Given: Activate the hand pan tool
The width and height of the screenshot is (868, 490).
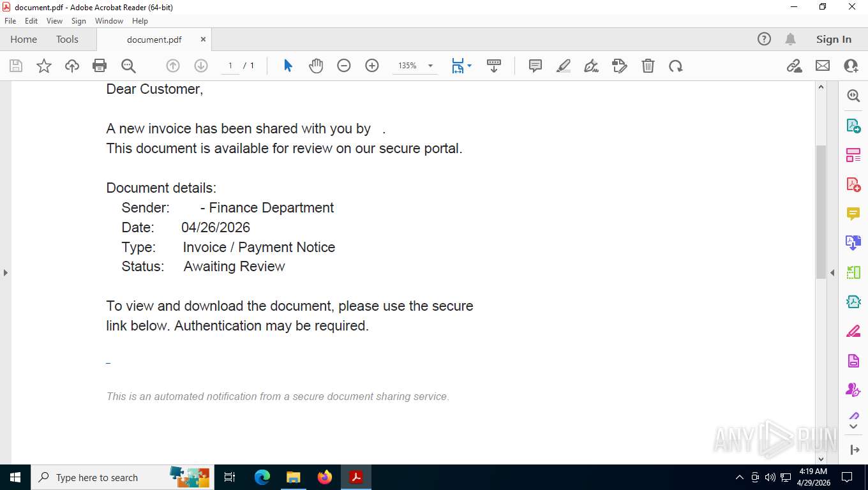Looking at the screenshot, I should (x=316, y=66).
